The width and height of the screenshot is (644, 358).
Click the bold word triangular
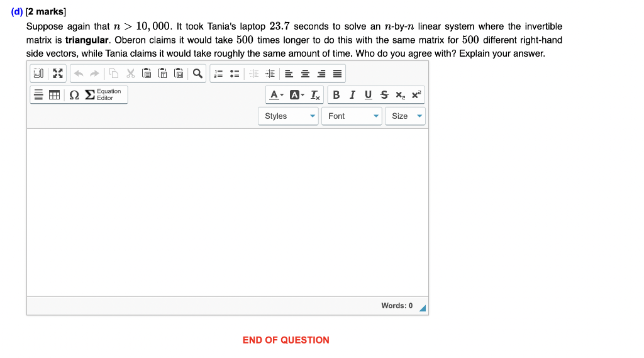point(87,40)
